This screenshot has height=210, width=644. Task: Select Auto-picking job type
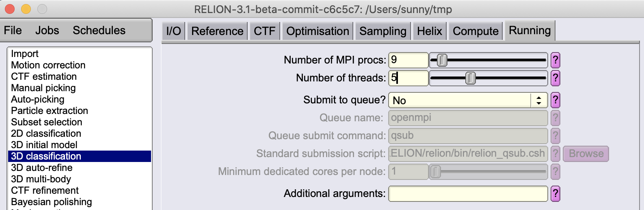(x=80, y=99)
